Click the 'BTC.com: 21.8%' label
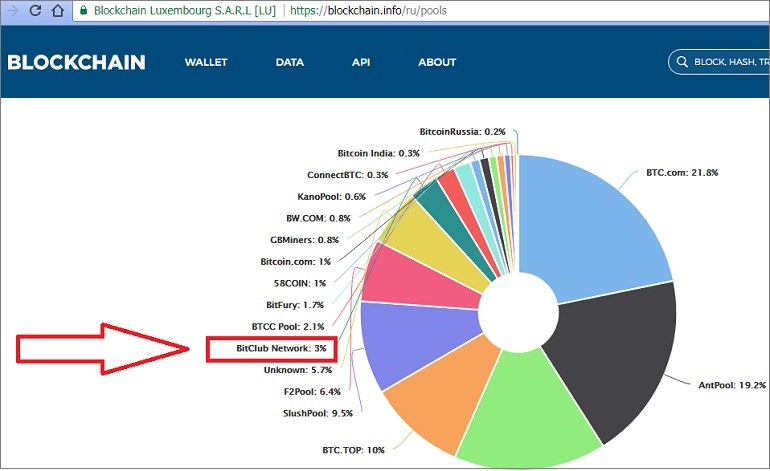Screen dimensions: 770x471 682,172
